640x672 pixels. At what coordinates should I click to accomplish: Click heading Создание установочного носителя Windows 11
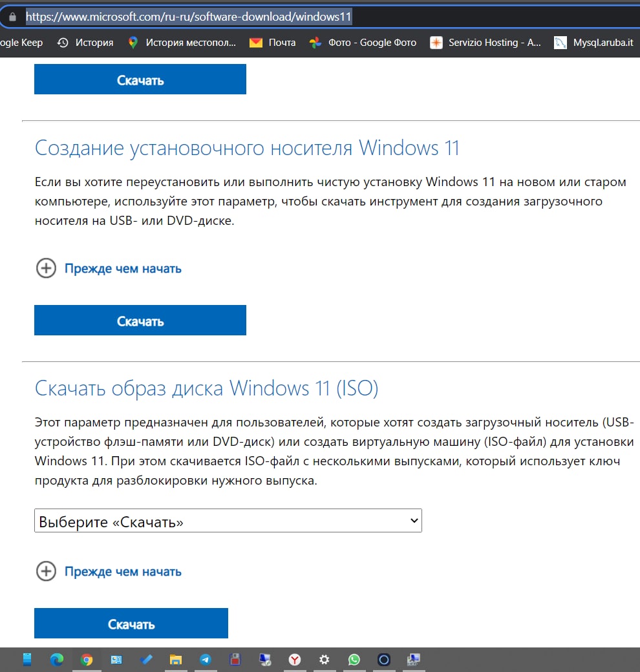[x=247, y=148]
